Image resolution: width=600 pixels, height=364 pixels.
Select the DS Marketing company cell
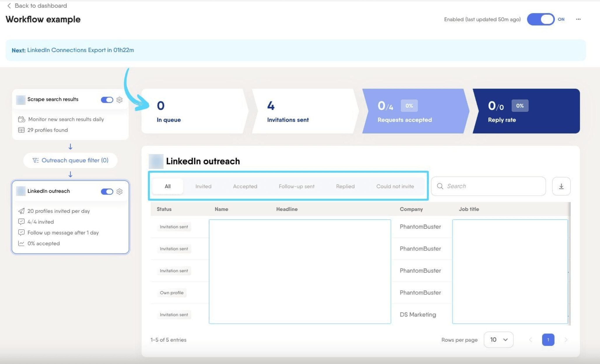pyautogui.click(x=418, y=314)
